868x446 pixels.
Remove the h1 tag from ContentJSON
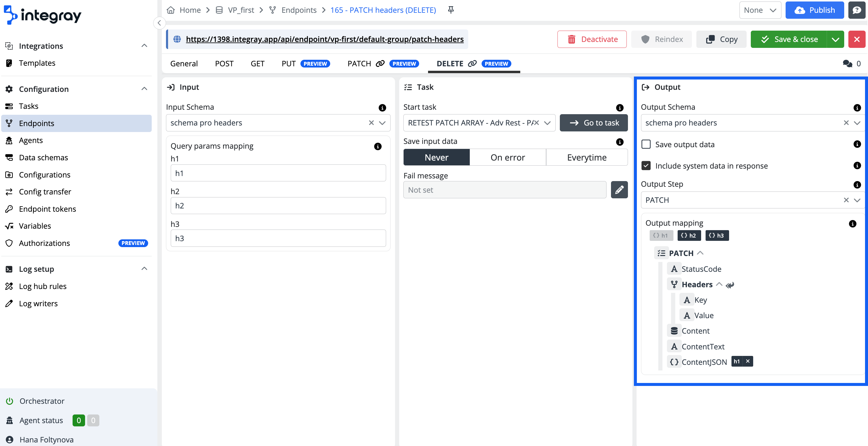coord(748,362)
